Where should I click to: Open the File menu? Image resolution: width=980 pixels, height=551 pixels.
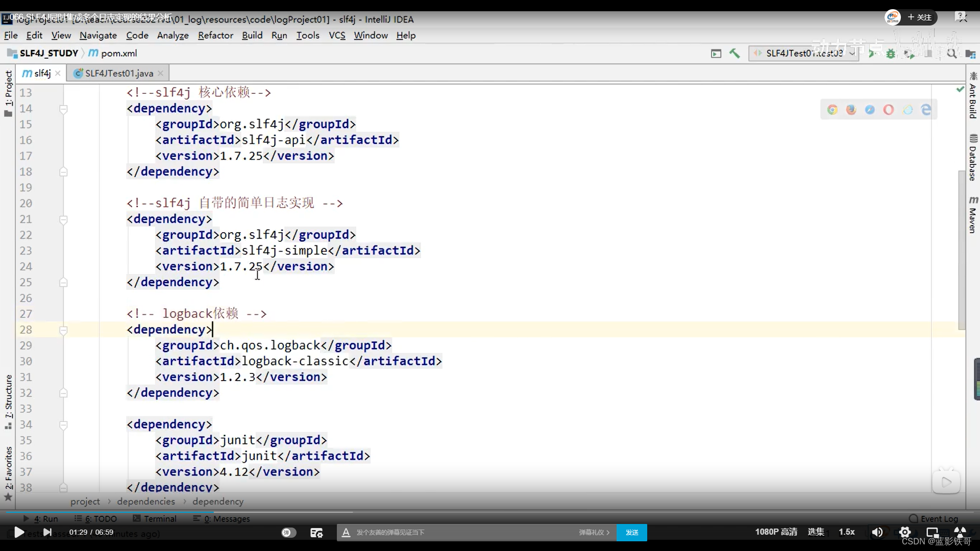(11, 35)
